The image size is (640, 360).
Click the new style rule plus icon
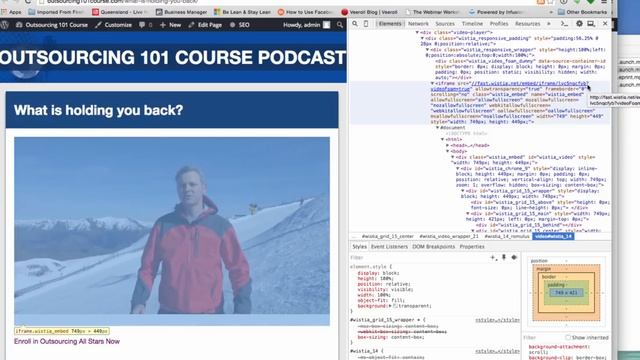(493, 258)
